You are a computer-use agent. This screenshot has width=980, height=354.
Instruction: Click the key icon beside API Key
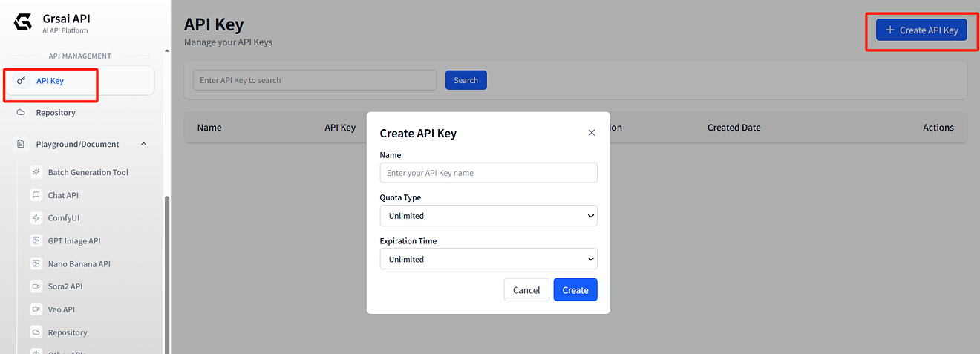21,81
